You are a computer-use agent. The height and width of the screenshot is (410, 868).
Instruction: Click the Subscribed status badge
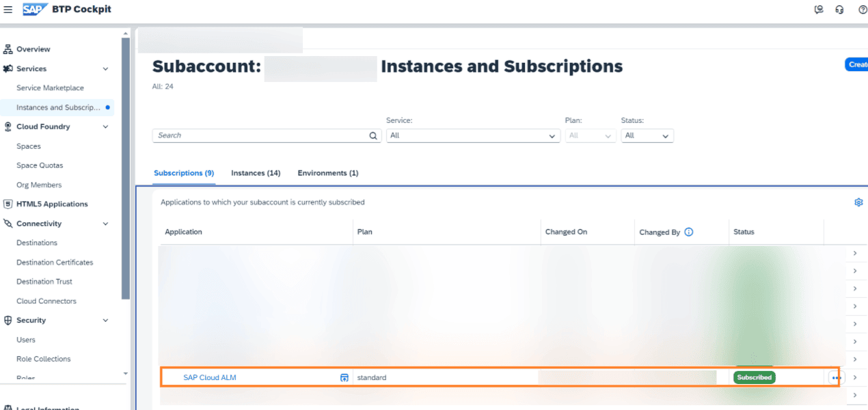click(754, 377)
